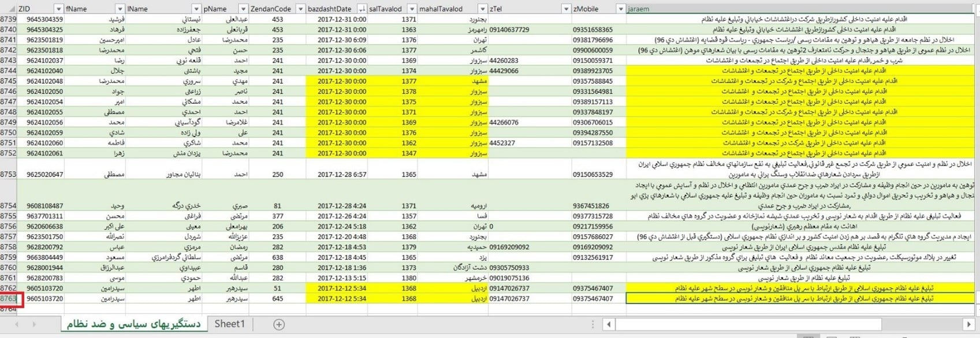The height and width of the screenshot is (338, 980).
Task: Select the ZendanCode cell 645
Action: pyautogui.click(x=278, y=299)
